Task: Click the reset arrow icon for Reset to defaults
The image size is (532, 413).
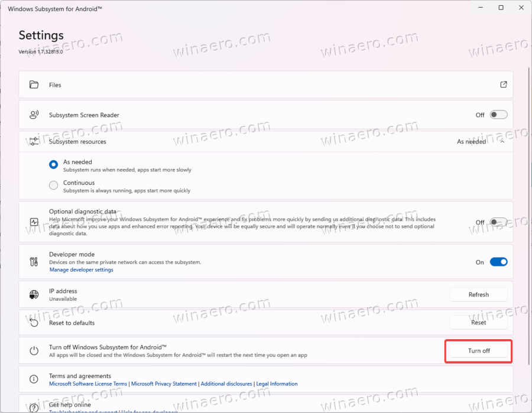Action: (x=34, y=322)
